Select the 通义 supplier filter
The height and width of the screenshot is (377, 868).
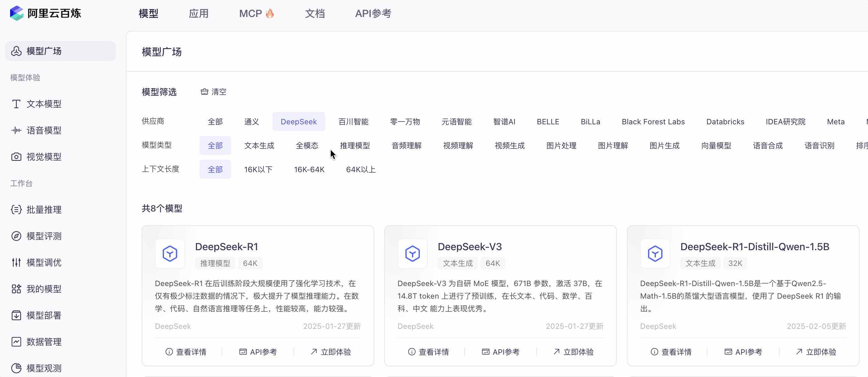pos(251,121)
